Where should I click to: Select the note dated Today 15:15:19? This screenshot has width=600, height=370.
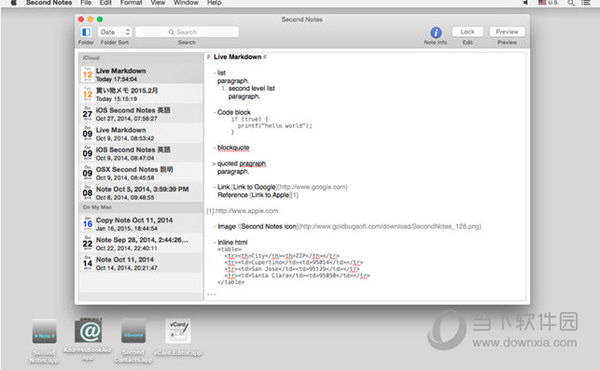coord(141,94)
